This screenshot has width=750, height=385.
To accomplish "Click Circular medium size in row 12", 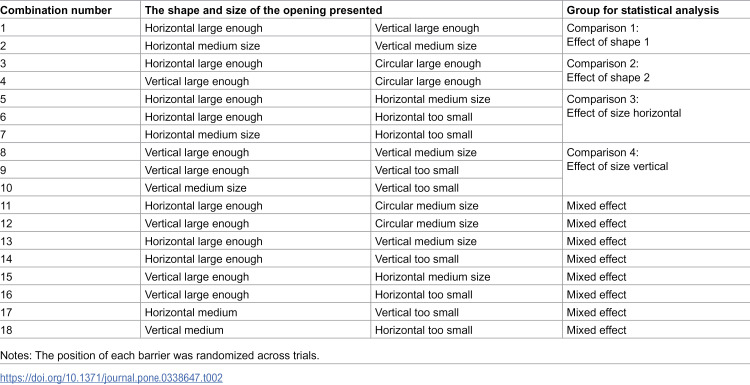I will (x=426, y=223).
